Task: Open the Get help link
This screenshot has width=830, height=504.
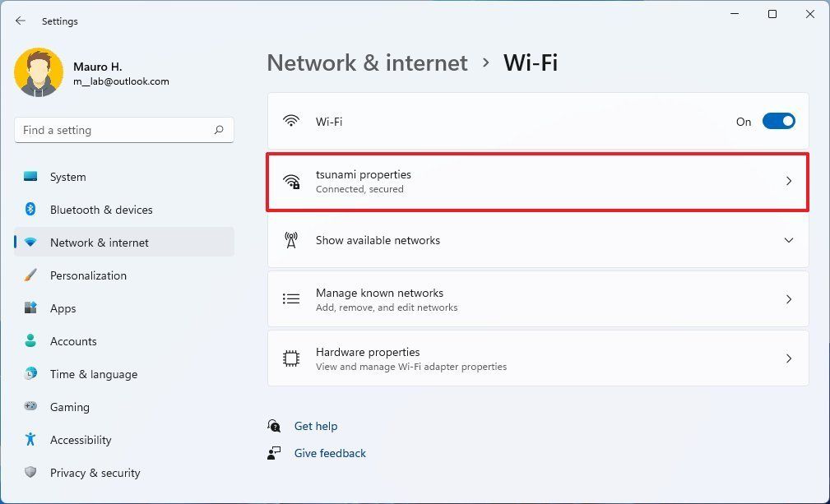Action: coord(316,426)
